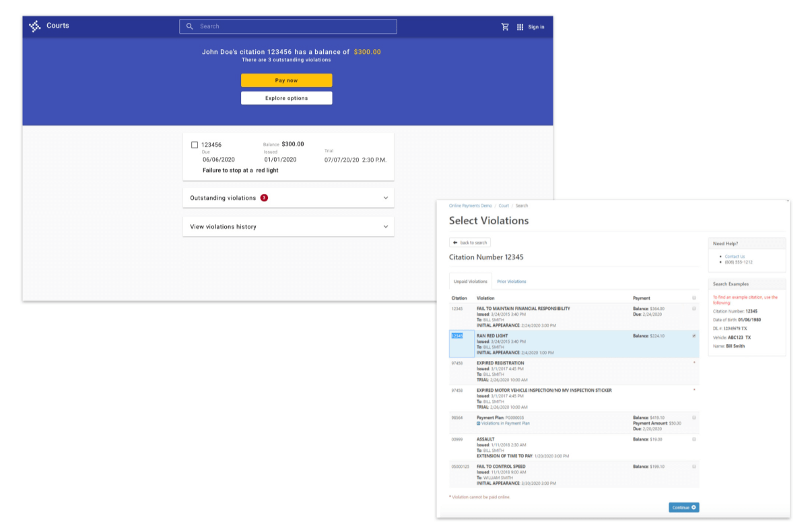812x530 pixels.
Task: Click the Citation Number 12345 heading
Action: click(x=486, y=257)
